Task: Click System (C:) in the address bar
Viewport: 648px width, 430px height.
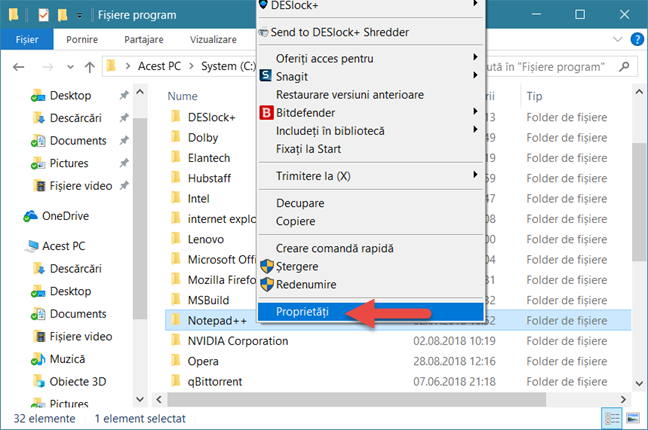Action: pos(229,66)
